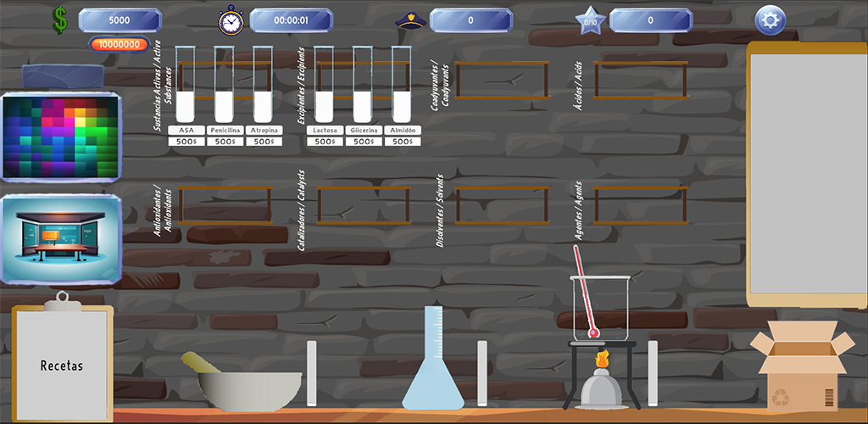Click the police cap icon
The height and width of the screenshot is (424, 868).
tap(410, 20)
